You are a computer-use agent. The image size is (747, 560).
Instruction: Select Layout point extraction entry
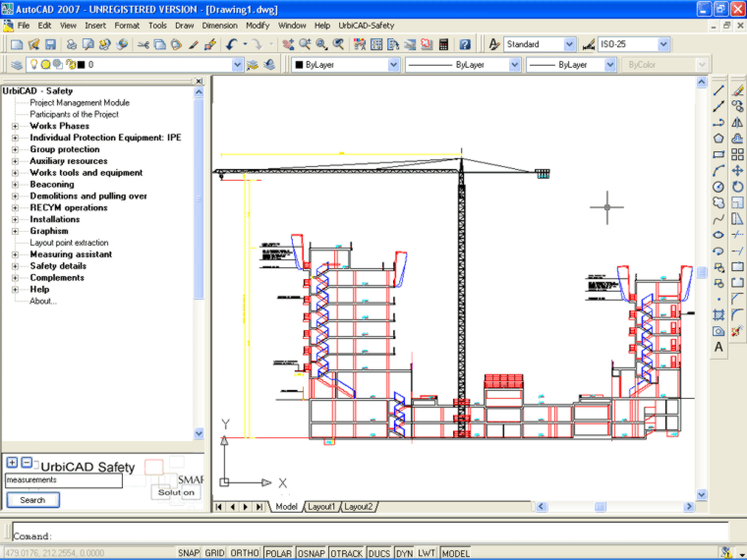click(x=69, y=243)
